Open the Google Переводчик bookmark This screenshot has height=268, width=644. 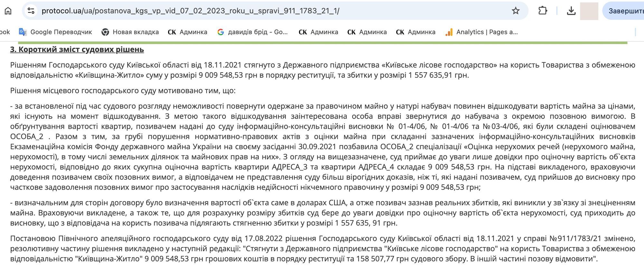click(x=55, y=32)
